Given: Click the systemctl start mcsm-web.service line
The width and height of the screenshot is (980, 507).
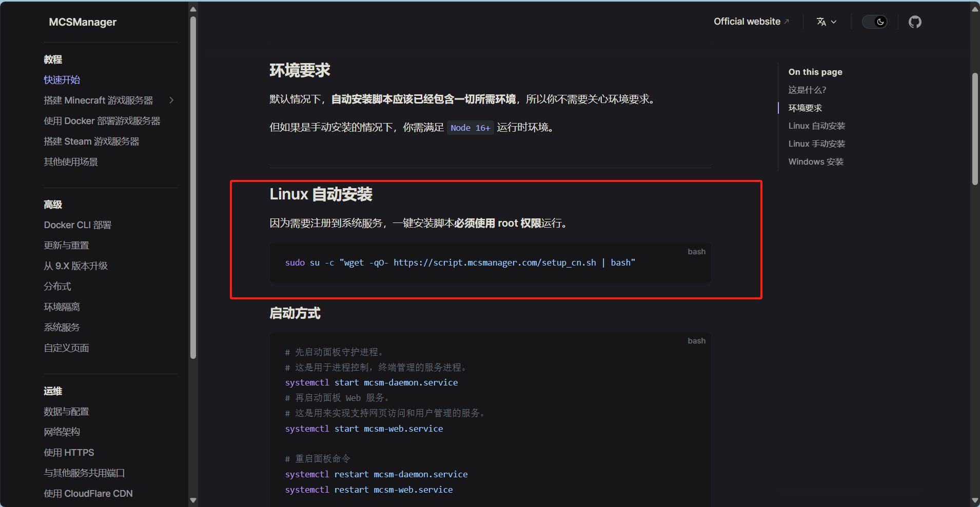Looking at the screenshot, I should (x=364, y=429).
